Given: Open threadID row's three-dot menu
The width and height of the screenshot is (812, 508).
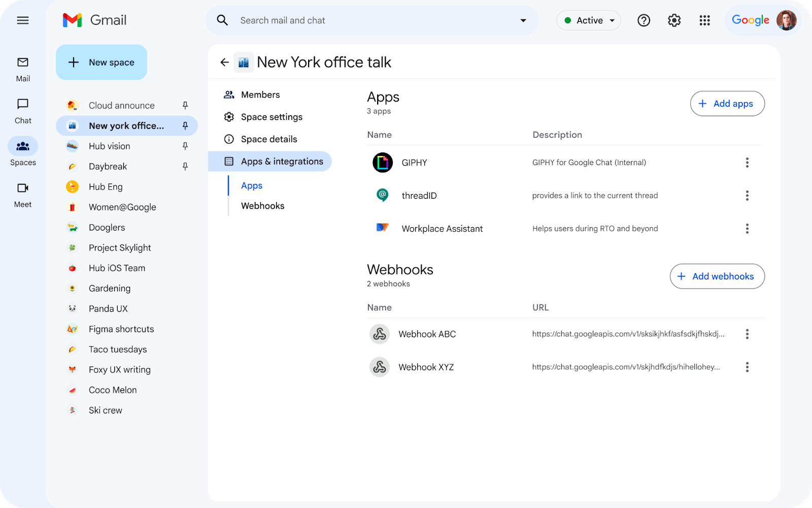Looking at the screenshot, I should [x=747, y=196].
